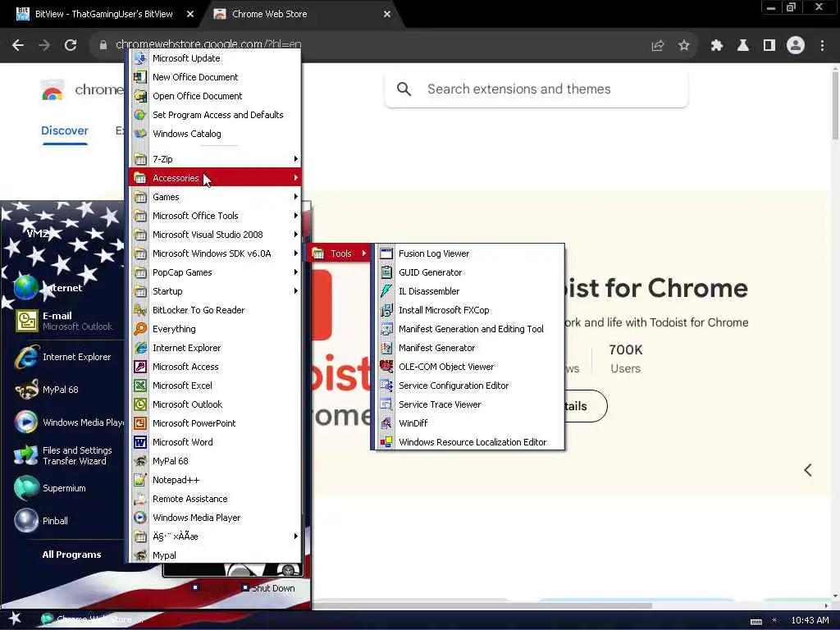Screen dimensions: 840x630
Task: Expand the Startup submenu
Action: click(x=215, y=291)
